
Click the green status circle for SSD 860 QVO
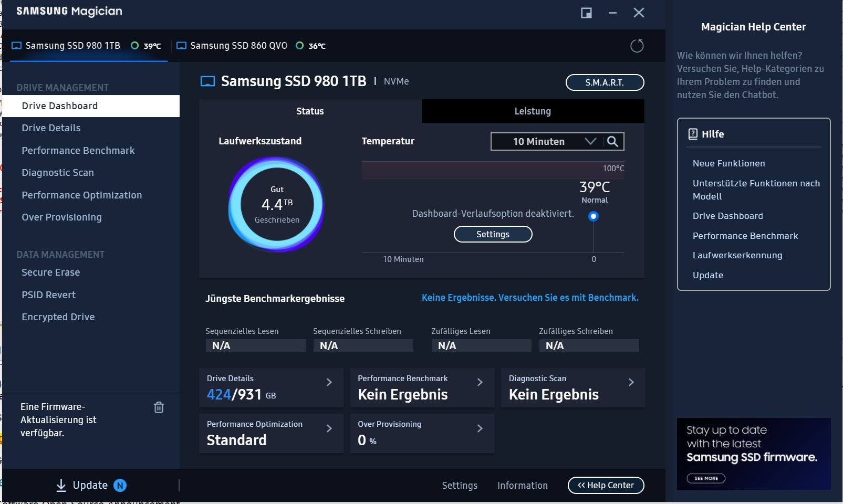click(299, 46)
